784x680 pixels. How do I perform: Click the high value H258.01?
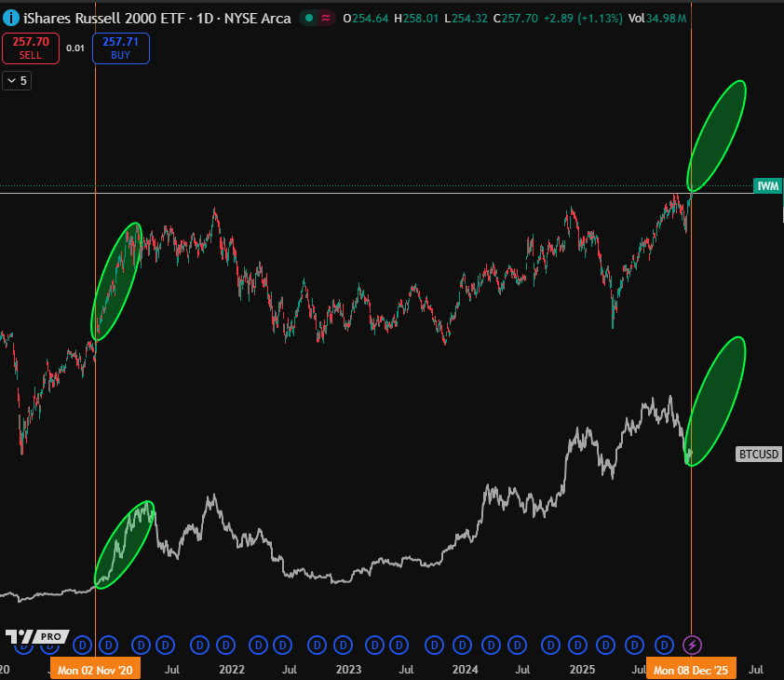(x=416, y=19)
